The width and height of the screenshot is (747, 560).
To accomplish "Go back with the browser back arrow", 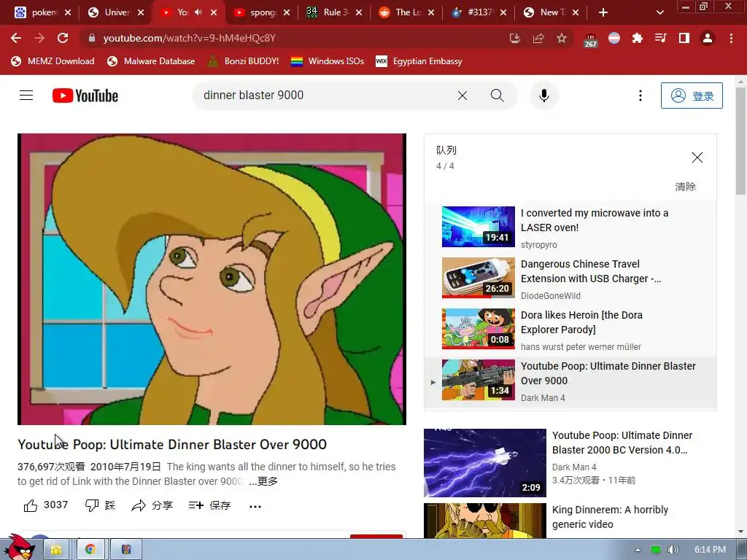I will [16, 38].
